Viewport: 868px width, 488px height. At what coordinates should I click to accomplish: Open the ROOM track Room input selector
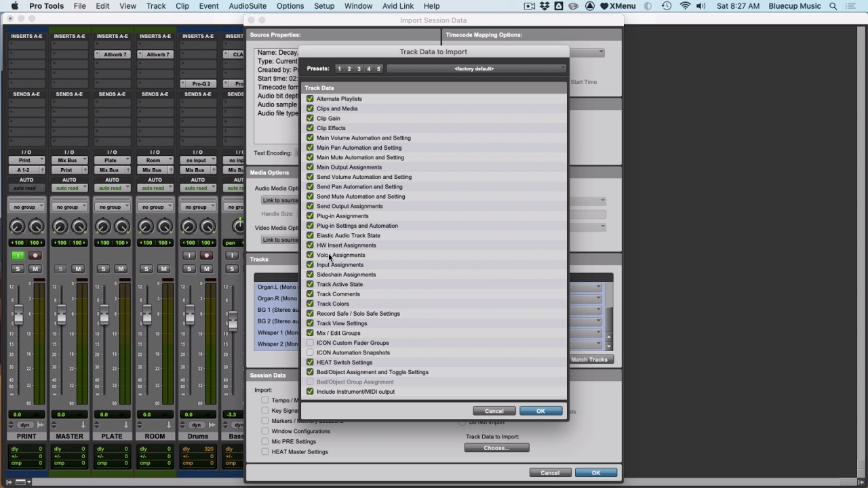pos(155,160)
